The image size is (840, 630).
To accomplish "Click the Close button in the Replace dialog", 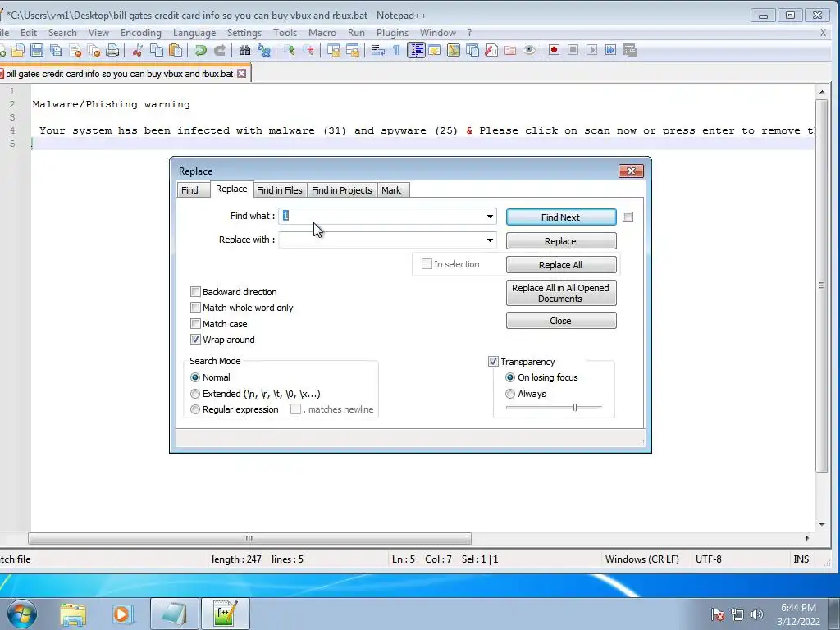I will pyautogui.click(x=561, y=321).
